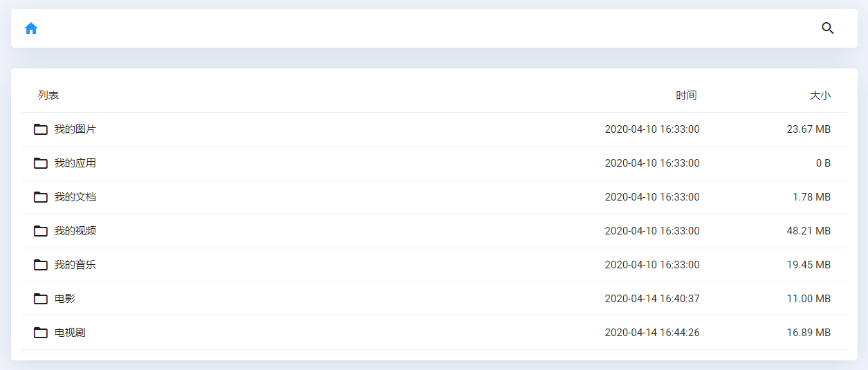
Task: Click the blue home icon
Action: (31, 28)
